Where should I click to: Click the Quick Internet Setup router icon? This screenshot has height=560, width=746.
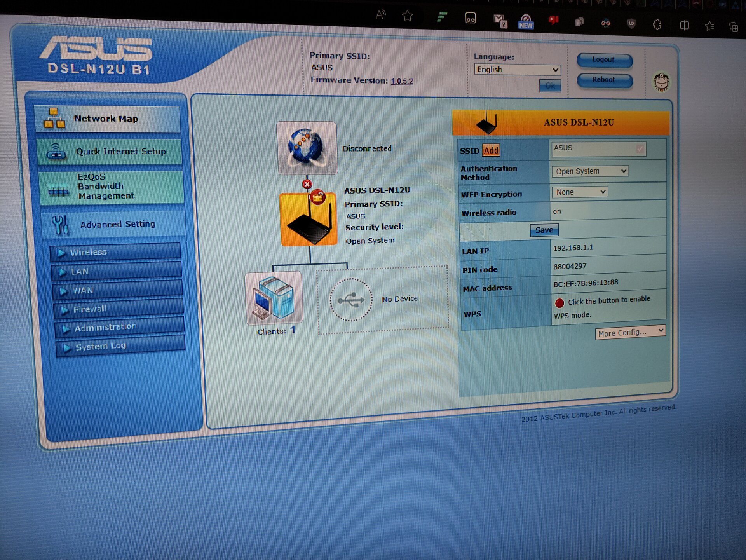[56, 152]
